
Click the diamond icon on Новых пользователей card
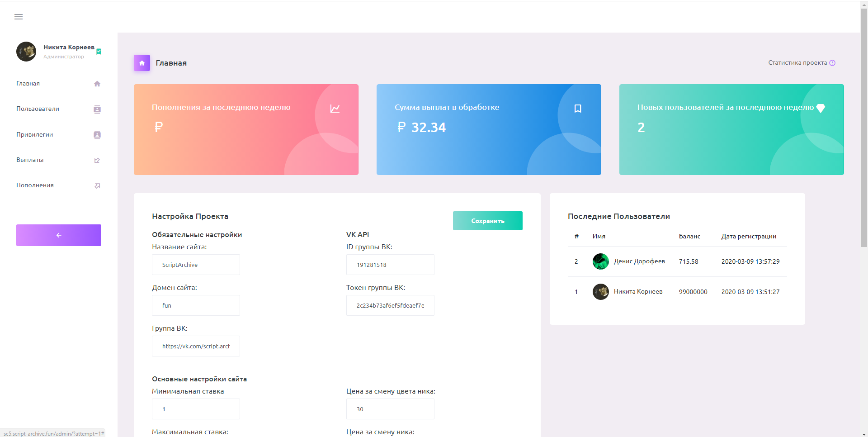(821, 108)
